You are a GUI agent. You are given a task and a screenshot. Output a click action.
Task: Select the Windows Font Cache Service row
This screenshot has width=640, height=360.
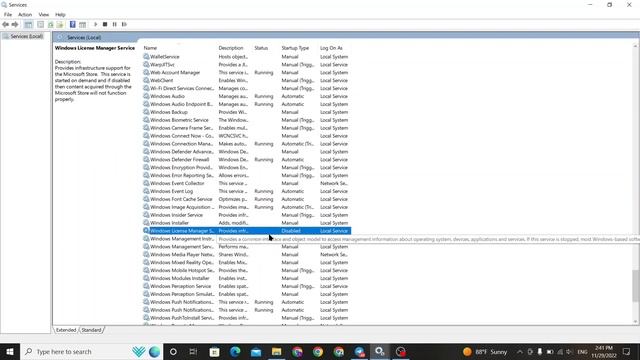pyautogui.click(x=247, y=199)
